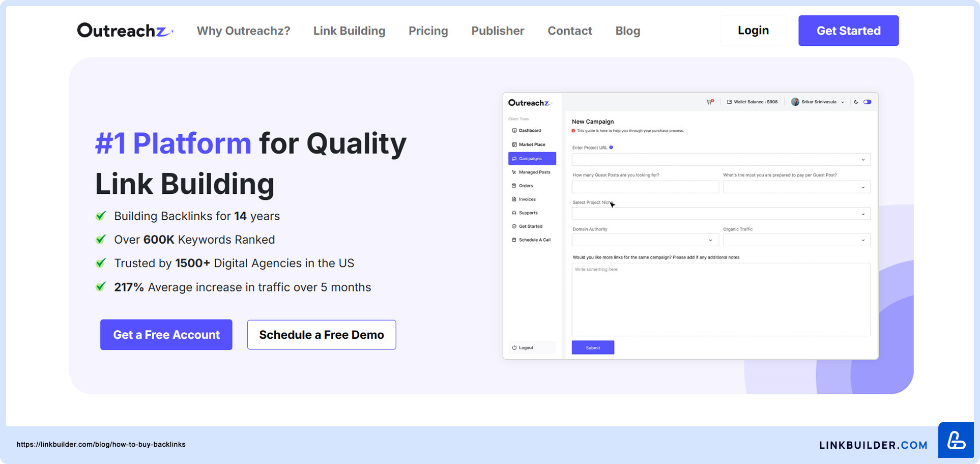Viewport: 980px width, 464px height.
Task: Click the Trusted by 1500+ Digital Agencies line
Action: [x=234, y=264]
